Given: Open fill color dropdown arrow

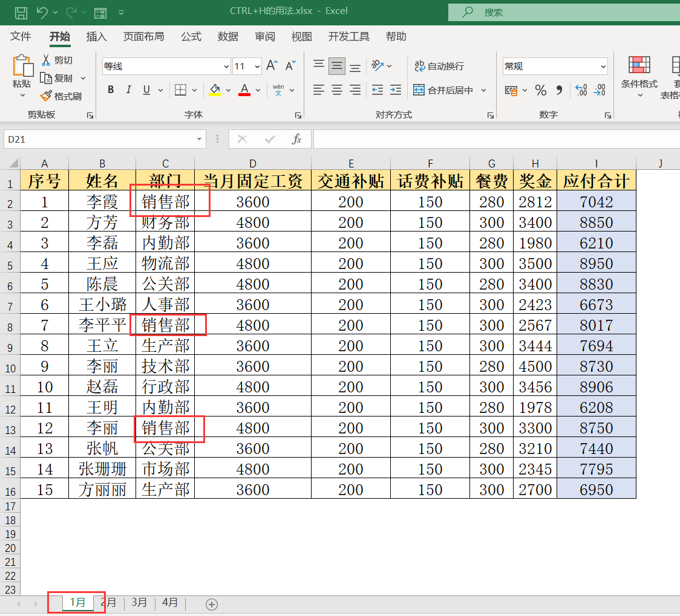Looking at the screenshot, I should (228, 90).
